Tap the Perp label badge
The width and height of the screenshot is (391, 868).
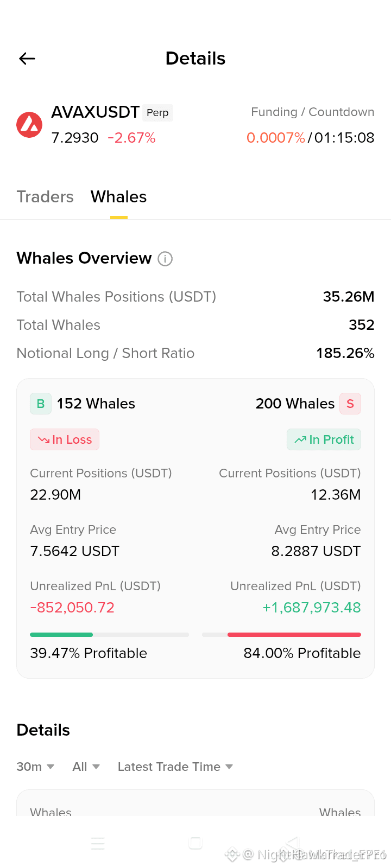(x=157, y=113)
